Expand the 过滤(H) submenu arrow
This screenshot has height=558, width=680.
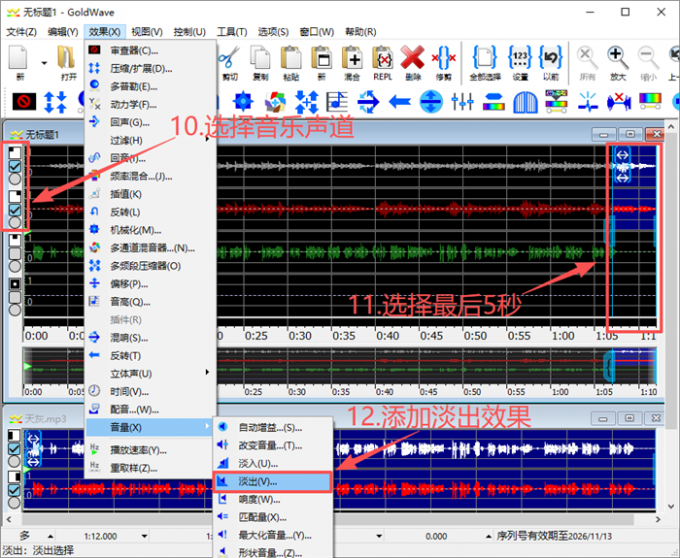click(x=207, y=140)
